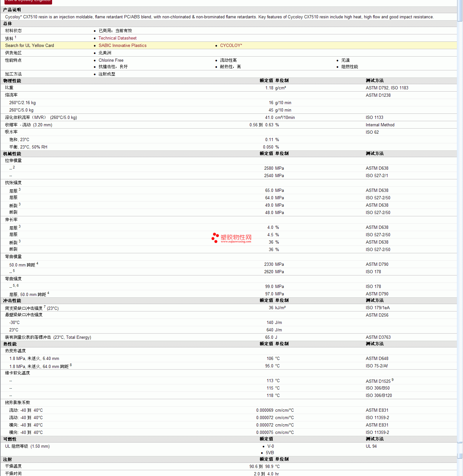The width and height of the screenshot is (463, 476).
Task: Select the '50.0 mm 跨距' flexural modulus label
Action: tap(22, 265)
